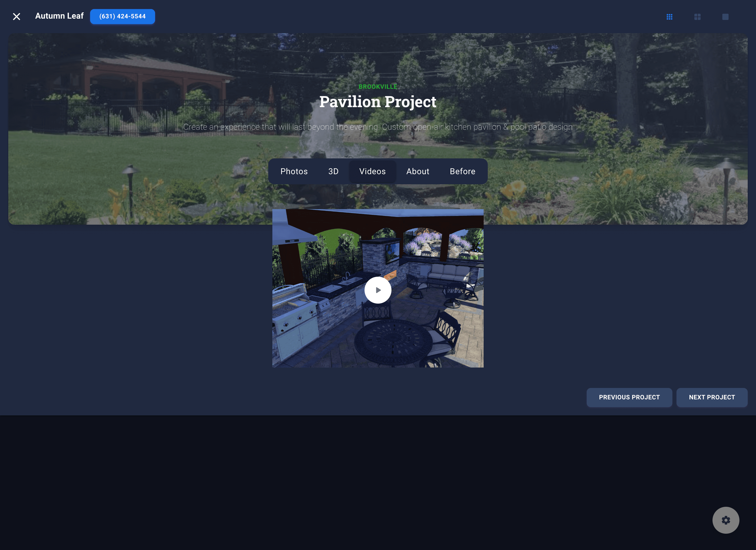The image size is (756, 550).
Task: Click the BROOKVILLE location label
Action: pyautogui.click(x=378, y=87)
